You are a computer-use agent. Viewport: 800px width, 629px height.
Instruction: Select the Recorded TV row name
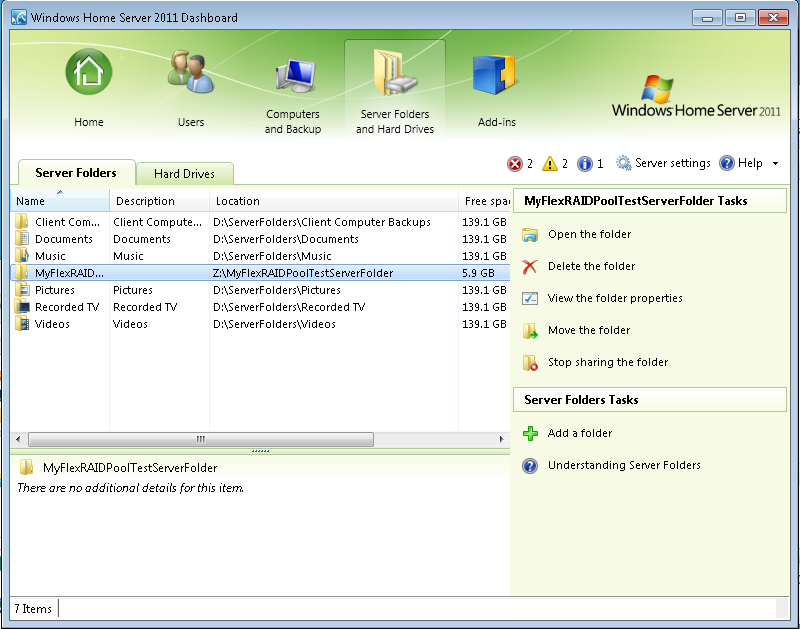click(x=67, y=307)
